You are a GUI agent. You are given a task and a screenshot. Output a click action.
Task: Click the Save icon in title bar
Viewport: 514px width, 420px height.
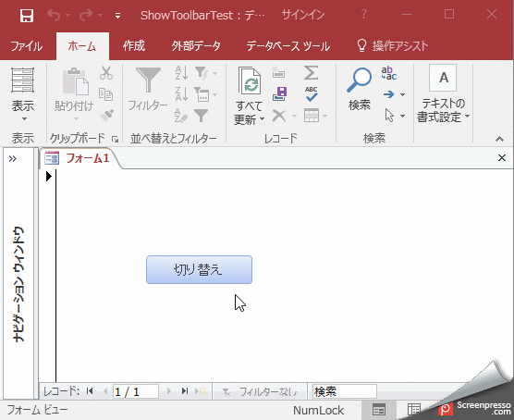[x=27, y=16]
